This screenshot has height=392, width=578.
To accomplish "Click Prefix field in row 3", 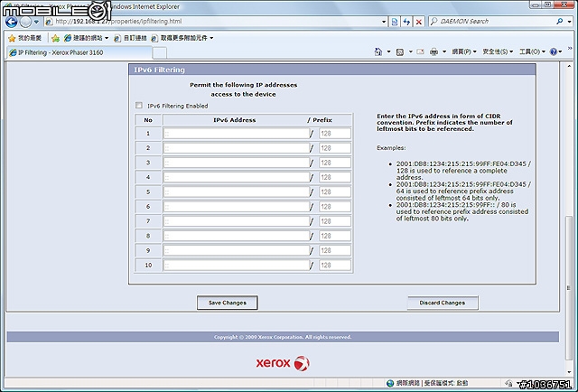I will click(335, 163).
